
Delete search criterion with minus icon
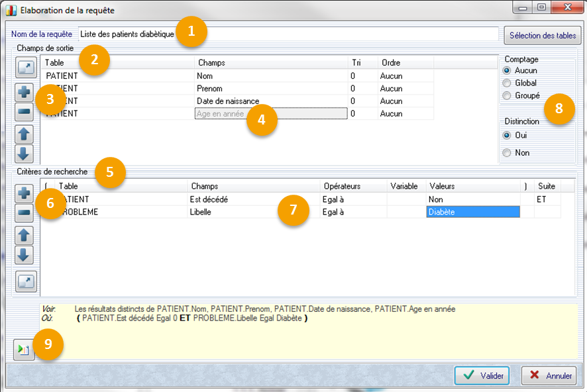pos(25,213)
